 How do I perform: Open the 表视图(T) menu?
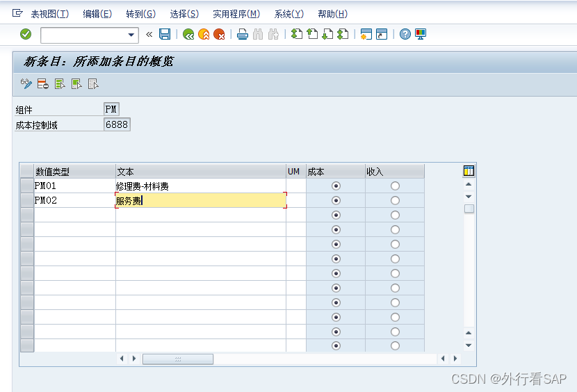pos(49,14)
